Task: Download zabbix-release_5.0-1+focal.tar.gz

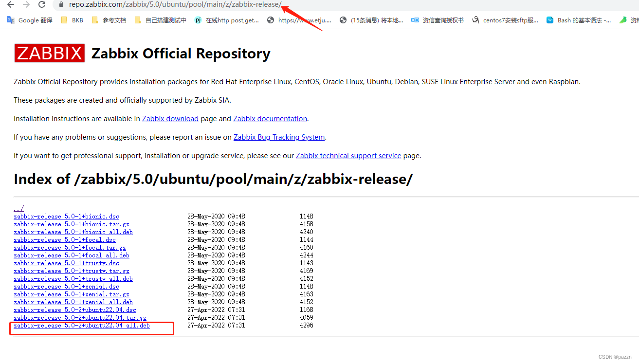Action: (69, 247)
